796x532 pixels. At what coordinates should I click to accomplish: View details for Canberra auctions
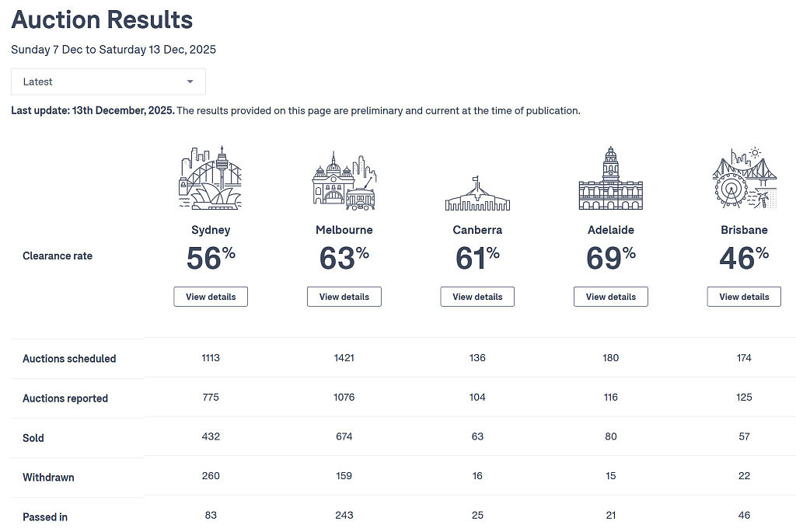pyautogui.click(x=477, y=297)
